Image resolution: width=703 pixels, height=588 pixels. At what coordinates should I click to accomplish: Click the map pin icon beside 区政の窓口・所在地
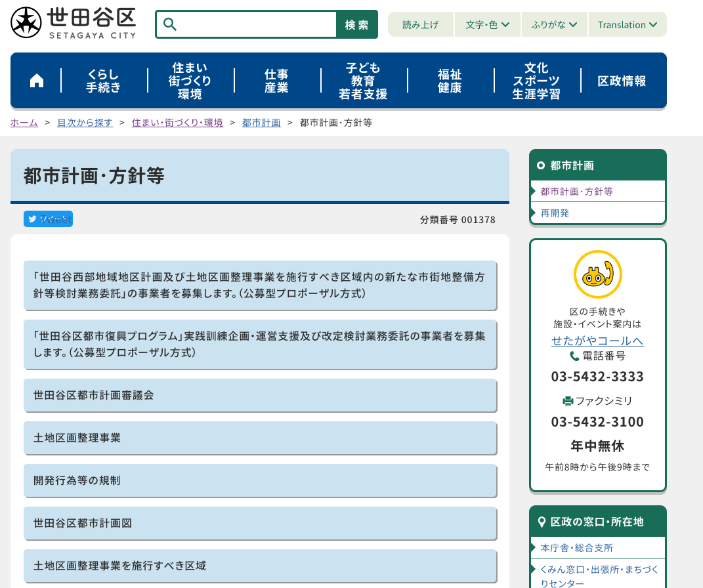pyautogui.click(x=542, y=522)
